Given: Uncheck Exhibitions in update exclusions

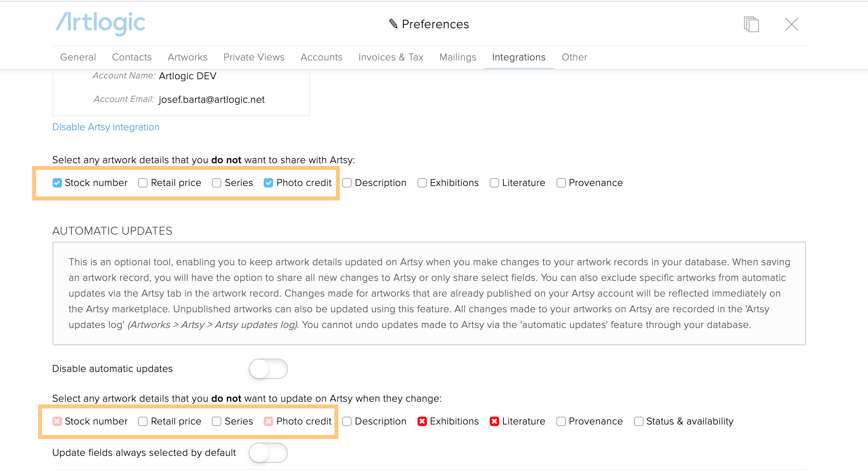Looking at the screenshot, I should [422, 421].
